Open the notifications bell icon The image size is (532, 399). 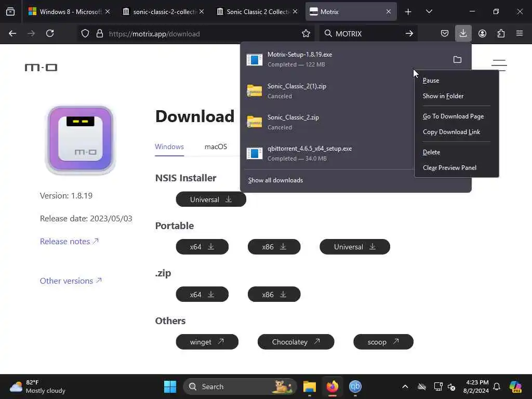coord(497,387)
